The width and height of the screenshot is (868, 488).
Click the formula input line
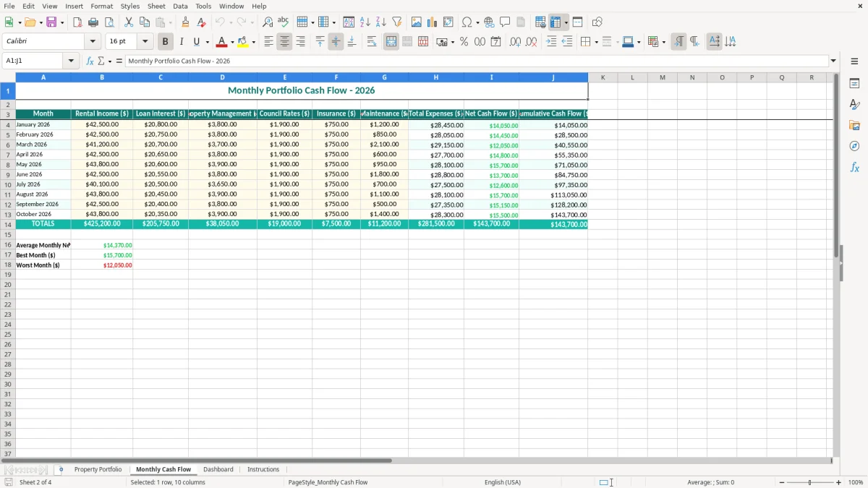click(477, 61)
